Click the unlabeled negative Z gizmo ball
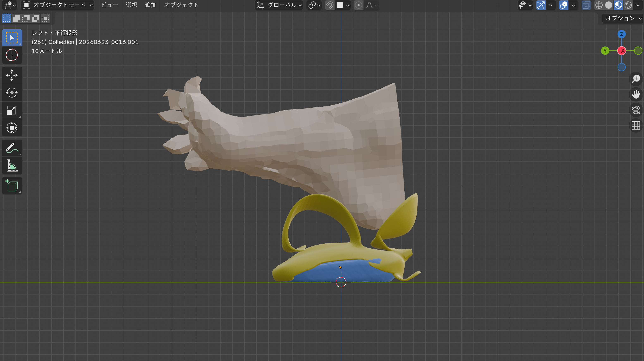This screenshot has width=644, height=361. tap(621, 67)
